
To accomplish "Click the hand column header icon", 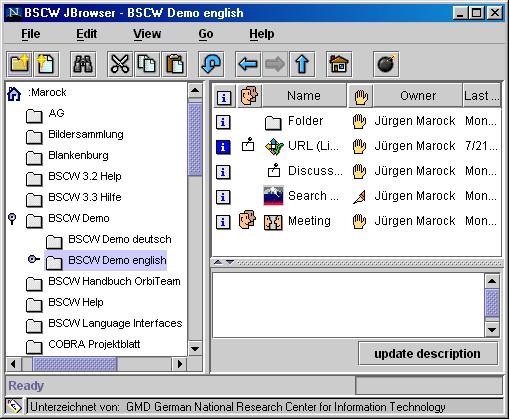I will click(361, 96).
